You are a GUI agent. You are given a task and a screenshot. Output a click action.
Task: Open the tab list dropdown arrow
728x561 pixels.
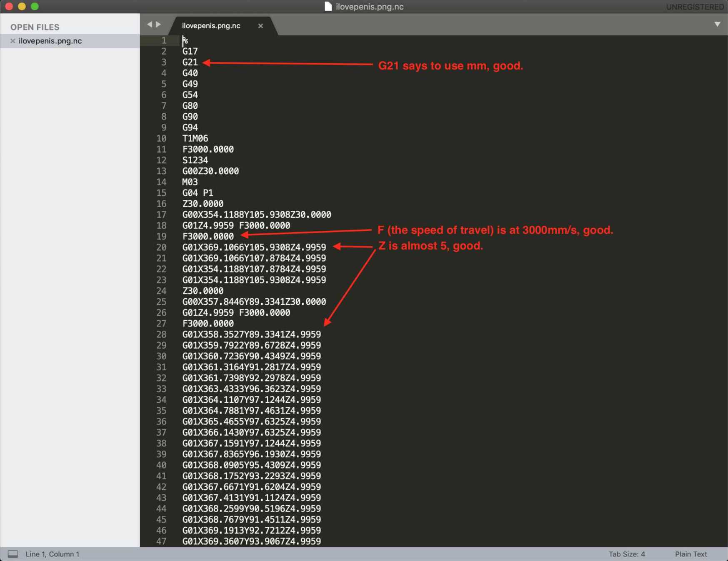tap(717, 24)
